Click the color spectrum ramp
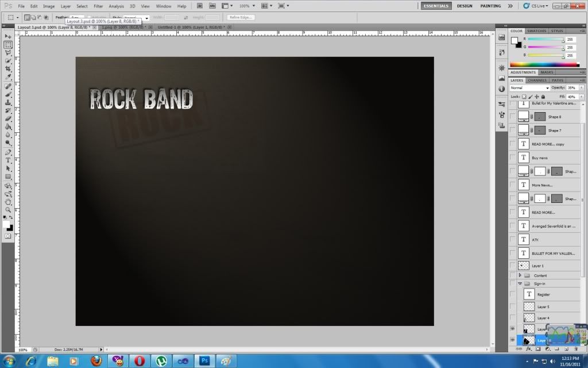The width and height of the screenshot is (588, 368). [544, 64]
